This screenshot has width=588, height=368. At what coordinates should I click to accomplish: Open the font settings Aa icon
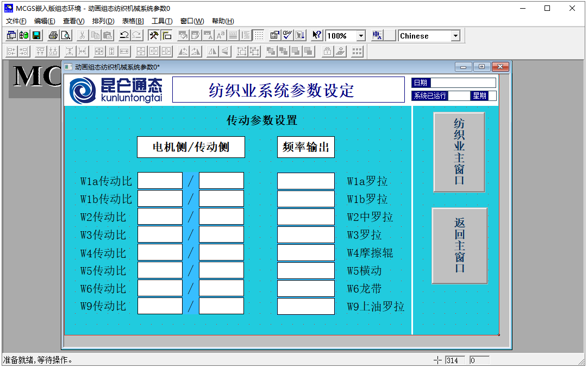tap(221, 36)
